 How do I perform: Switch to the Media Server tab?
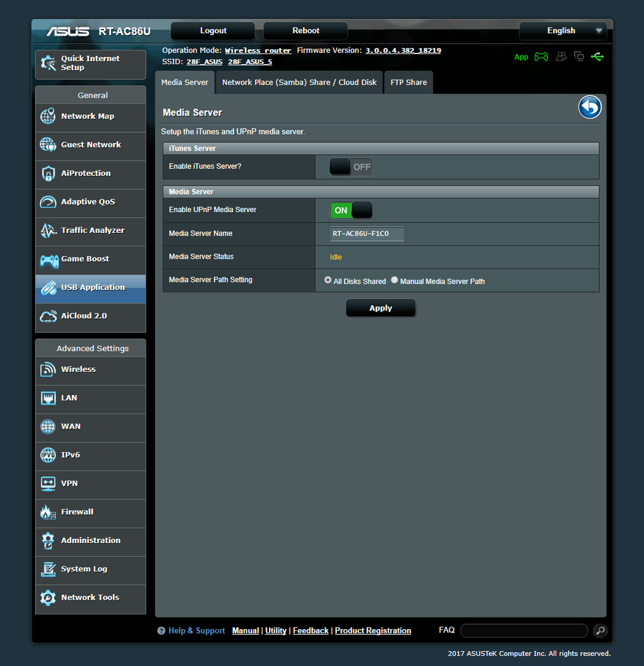185,82
